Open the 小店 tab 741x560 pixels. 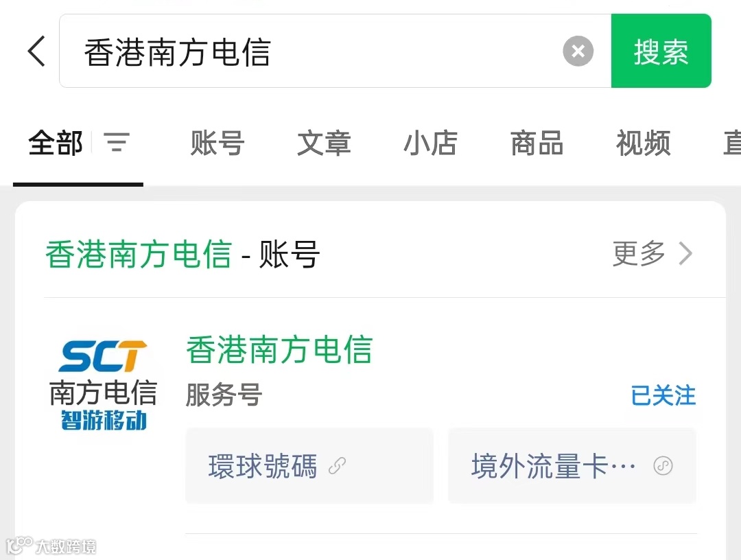coord(430,143)
